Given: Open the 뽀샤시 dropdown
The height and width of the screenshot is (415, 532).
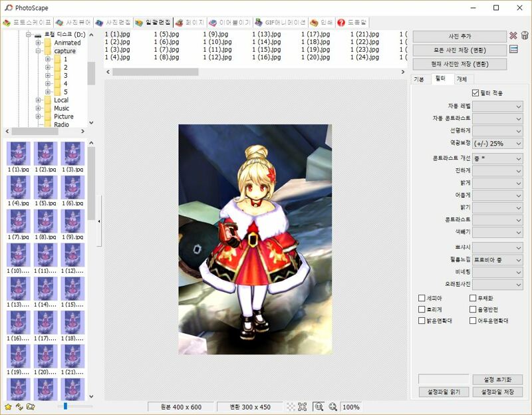Looking at the screenshot, I should pyautogui.click(x=497, y=247).
